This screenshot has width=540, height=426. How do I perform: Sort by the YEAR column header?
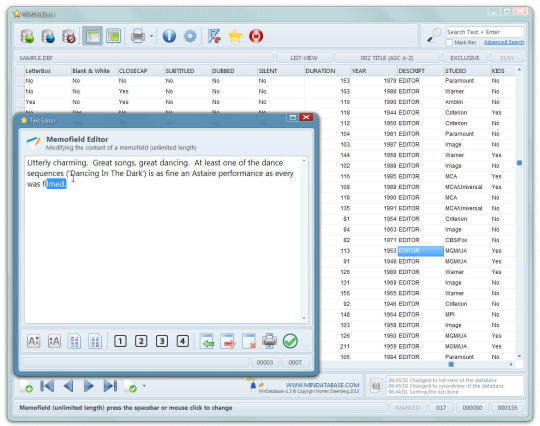(359, 71)
